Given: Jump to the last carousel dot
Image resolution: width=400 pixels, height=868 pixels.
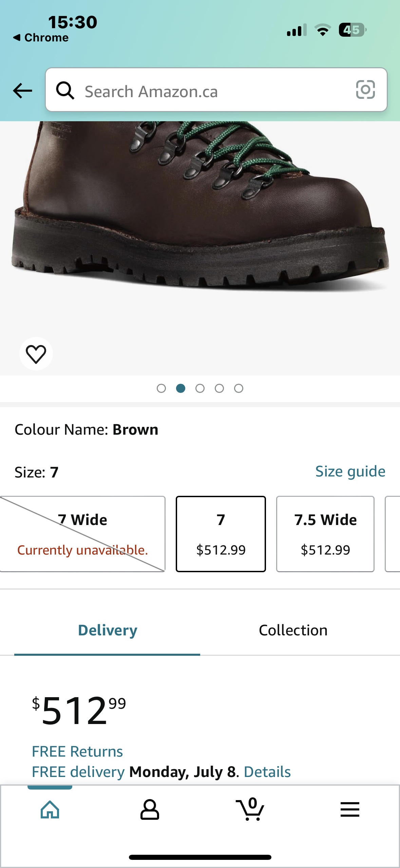Looking at the screenshot, I should [239, 388].
